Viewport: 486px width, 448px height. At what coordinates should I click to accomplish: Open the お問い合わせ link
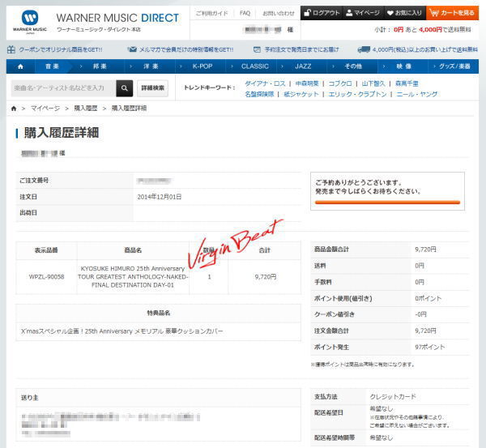pos(279,13)
